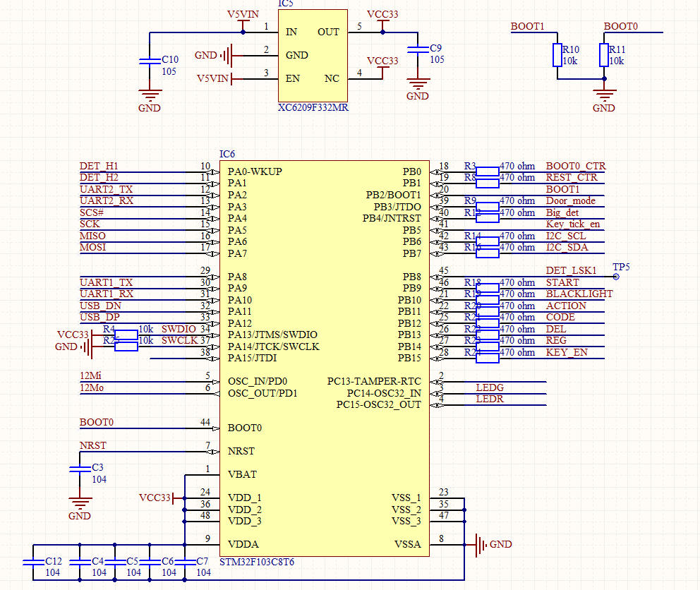Click the DEL net label
Viewport: 700px width, 590px height.
click(556, 329)
